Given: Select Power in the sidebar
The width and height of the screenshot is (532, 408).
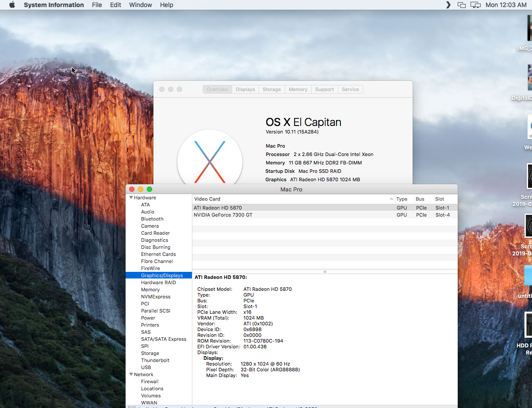Looking at the screenshot, I should pos(148,318).
